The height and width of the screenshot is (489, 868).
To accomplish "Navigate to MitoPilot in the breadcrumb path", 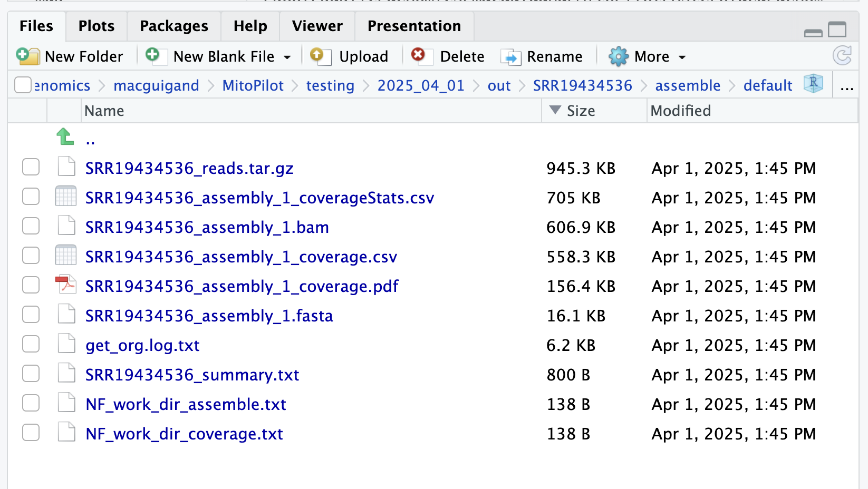I will 253,85.
